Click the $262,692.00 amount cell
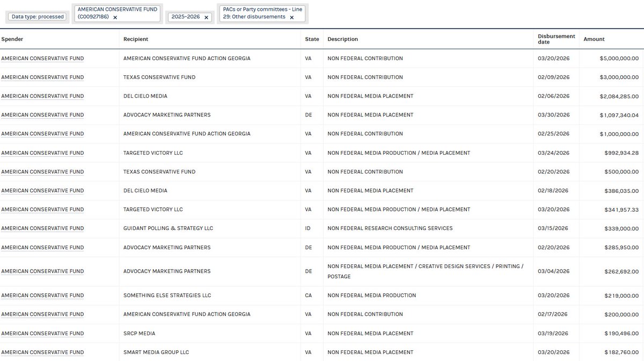This screenshot has width=644, height=361. pos(621,271)
